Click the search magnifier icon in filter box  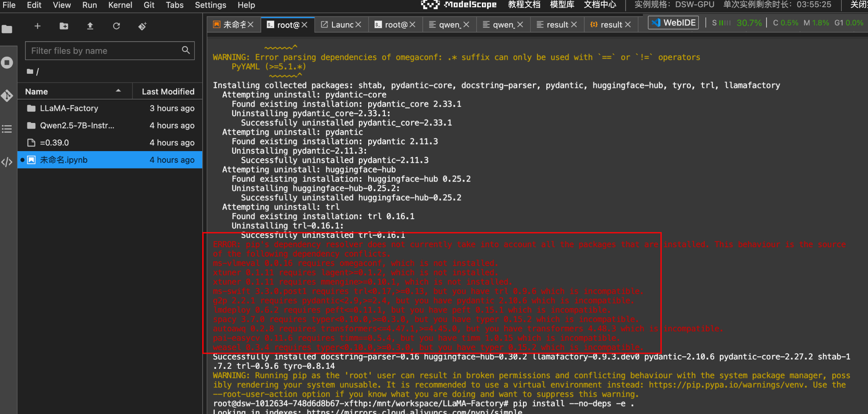click(186, 50)
